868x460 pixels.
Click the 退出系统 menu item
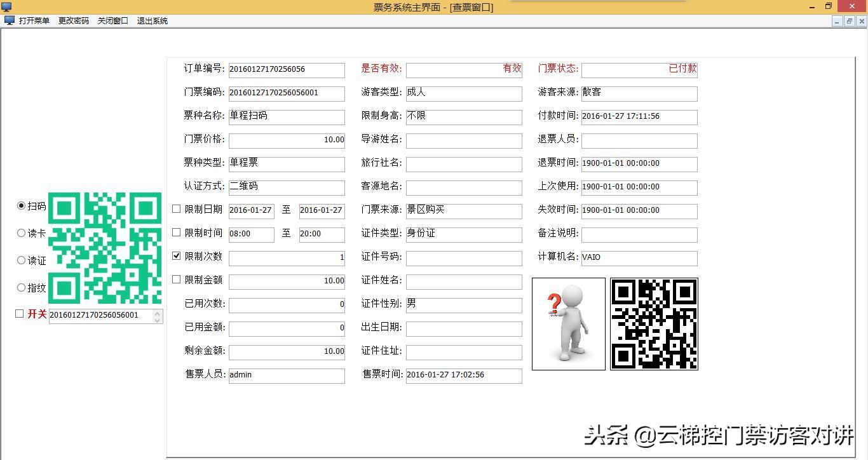tap(153, 20)
